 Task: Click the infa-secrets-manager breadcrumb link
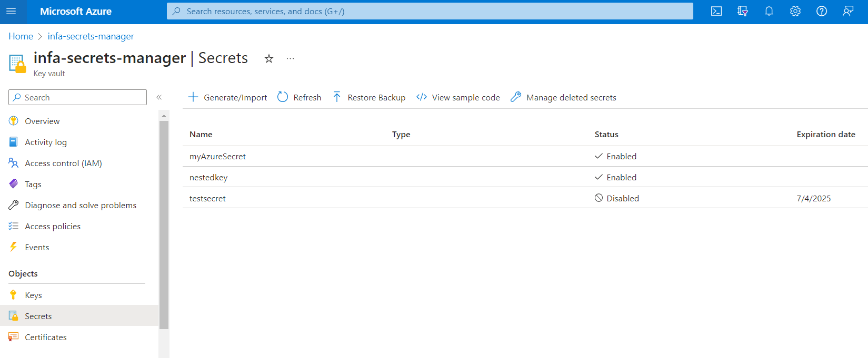91,36
